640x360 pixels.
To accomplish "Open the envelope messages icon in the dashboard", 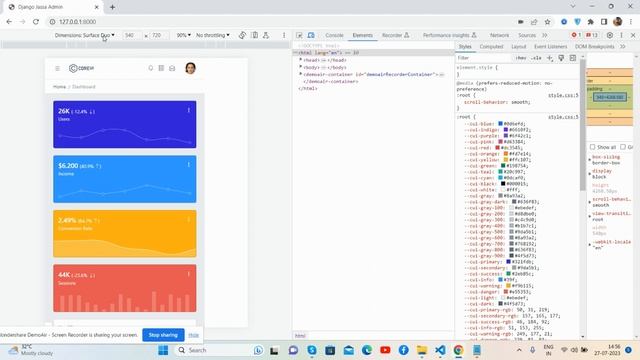I will pyautogui.click(x=172, y=68).
